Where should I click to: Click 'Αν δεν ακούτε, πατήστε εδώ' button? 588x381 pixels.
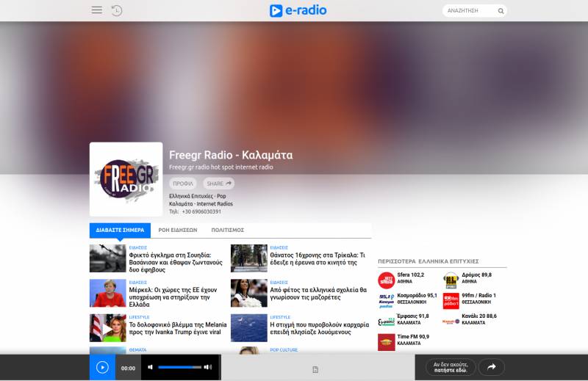(x=451, y=367)
